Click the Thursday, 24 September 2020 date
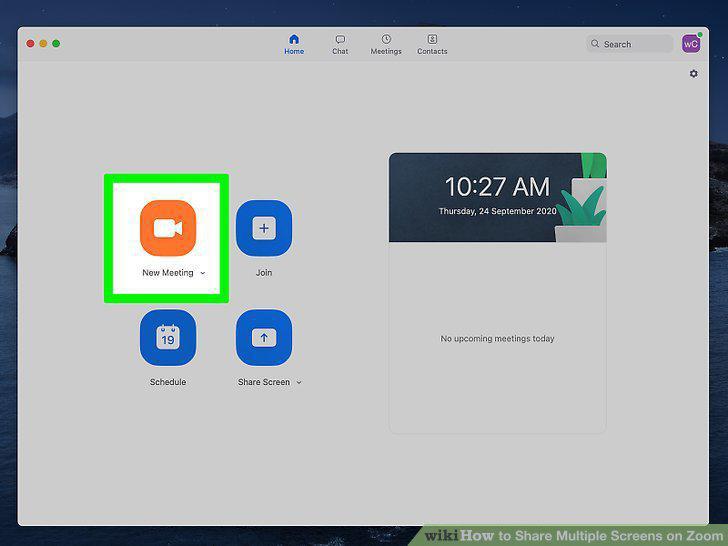728x546 pixels. click(x=497, y=211)
